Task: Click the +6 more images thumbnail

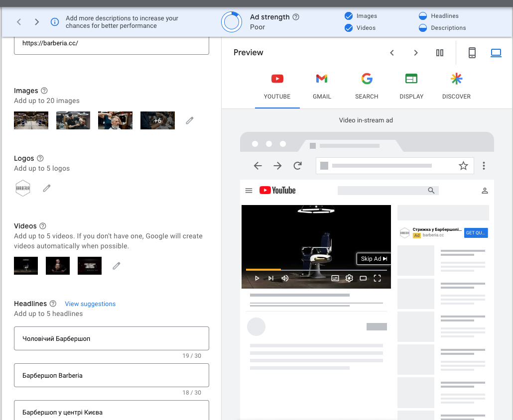Action: click(x=157, y=120)
